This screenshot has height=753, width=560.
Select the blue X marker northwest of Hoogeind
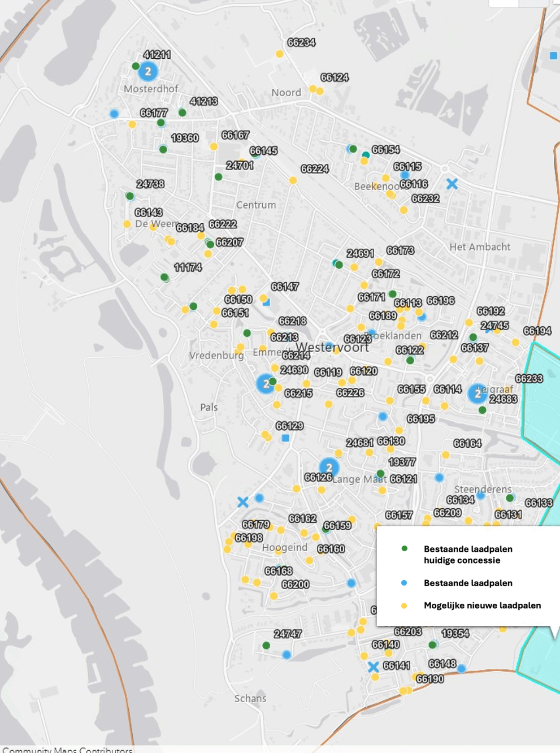[x=243, y=501]
